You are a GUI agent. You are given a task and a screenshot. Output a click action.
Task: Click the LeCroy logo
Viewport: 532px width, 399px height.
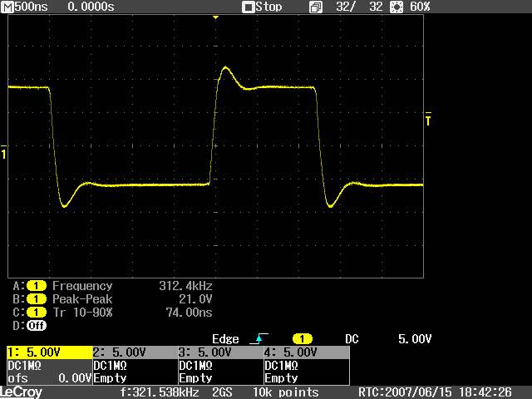pos(21,392)
